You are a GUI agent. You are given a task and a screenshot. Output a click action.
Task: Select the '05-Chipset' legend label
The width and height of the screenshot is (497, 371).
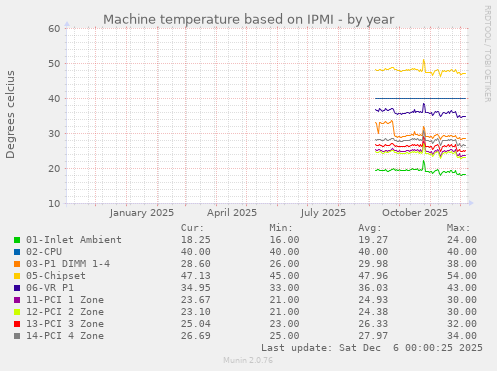pos(56,276)
